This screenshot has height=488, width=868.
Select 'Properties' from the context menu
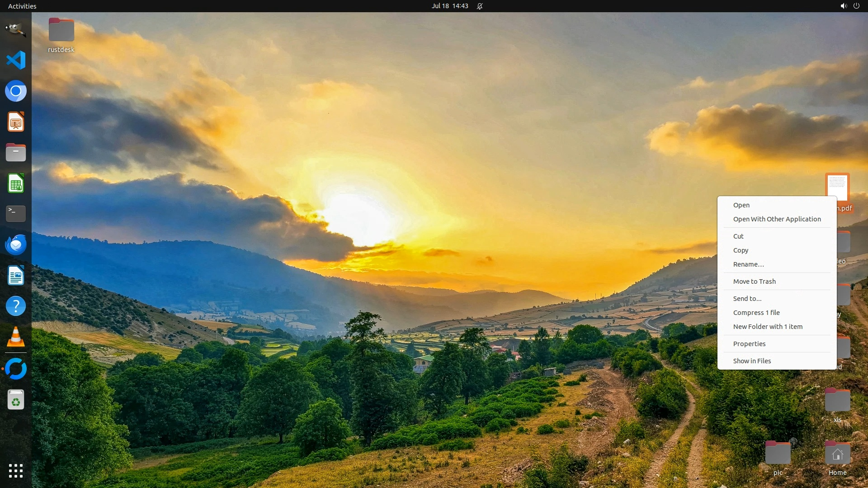click(749, 344)
